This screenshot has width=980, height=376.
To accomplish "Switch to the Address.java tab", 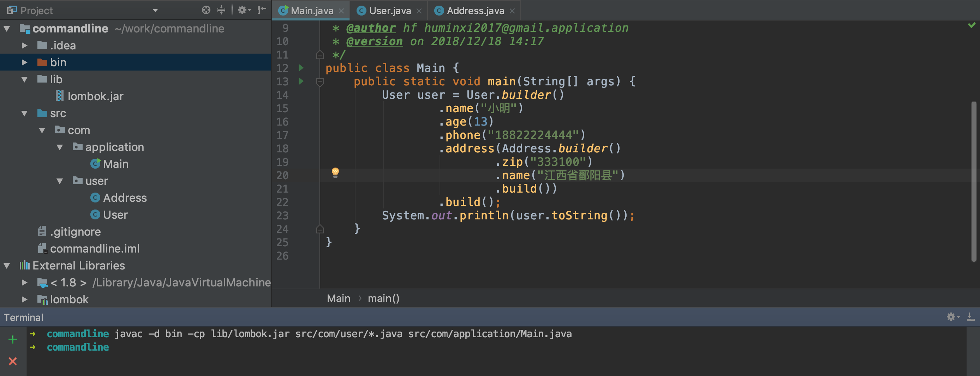I will [475, 11].
